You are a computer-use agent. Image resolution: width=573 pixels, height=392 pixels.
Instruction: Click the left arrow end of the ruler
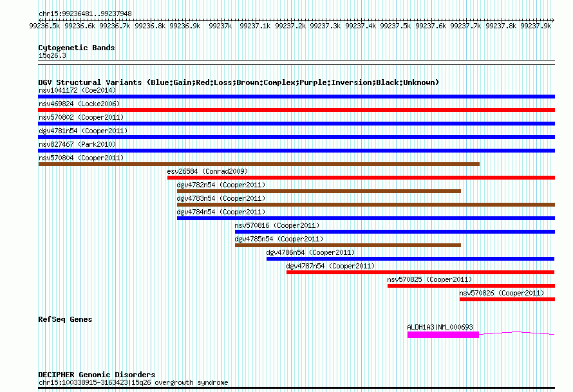tap(40, 20)
